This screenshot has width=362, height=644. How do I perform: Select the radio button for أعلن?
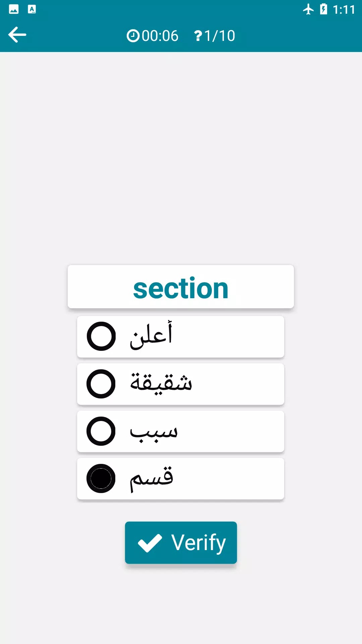tap(101, 336)
